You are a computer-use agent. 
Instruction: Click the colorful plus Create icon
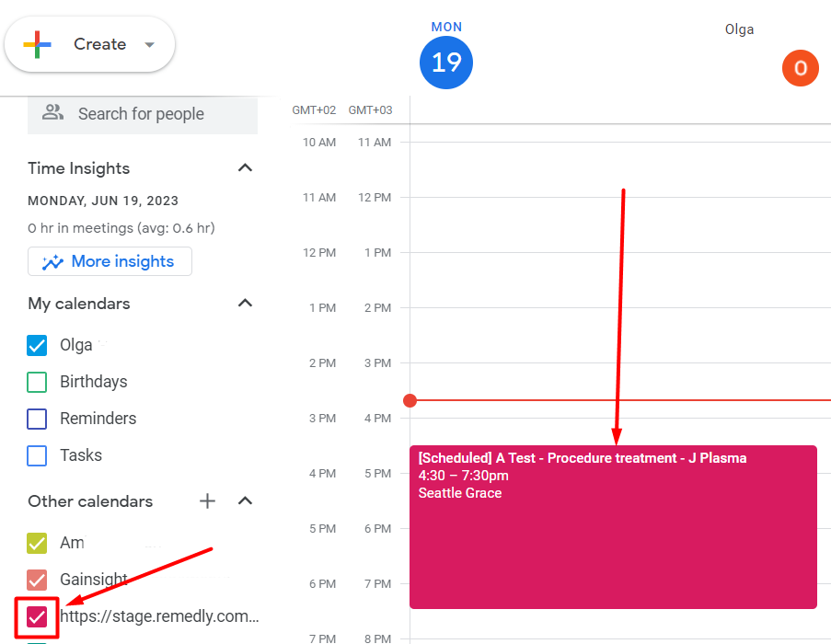coord(37,44)
